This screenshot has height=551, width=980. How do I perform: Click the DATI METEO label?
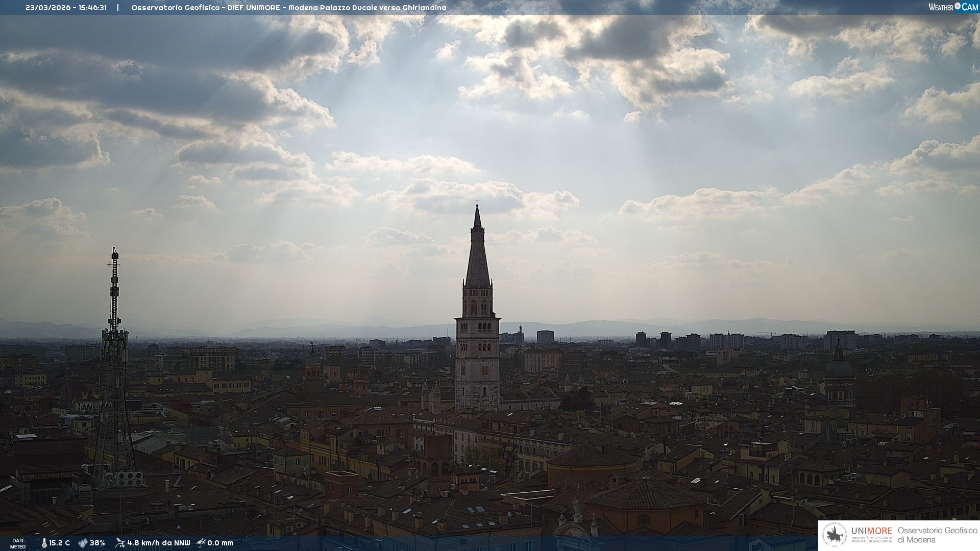[x=18, y=543]
